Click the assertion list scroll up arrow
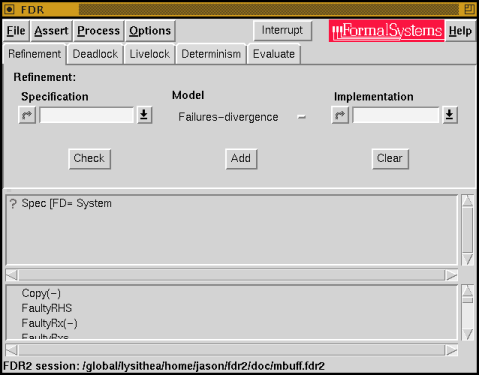The image size is (479, 375). [467, 201]
